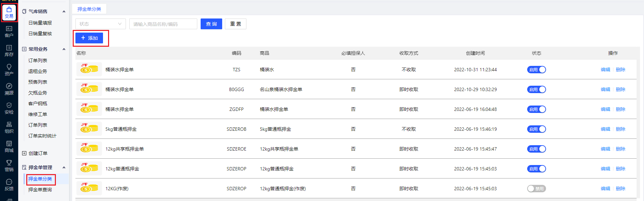The image size is (644, 201).
Task: Toggle 启用 switch in the BOGGG row
Action: pyautogui.click(x=536, y=89)
